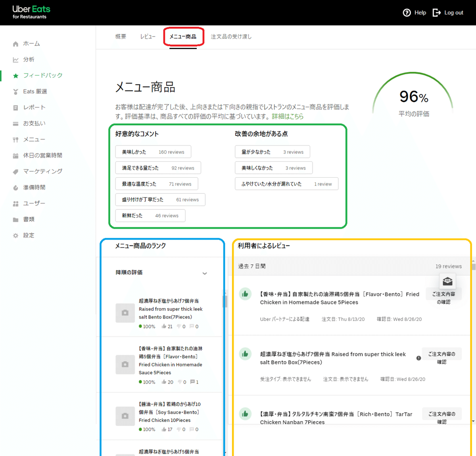Screen dimensions: 476x456
Task: Click 量が少なかった 3 reviews chip
Action: (x=273, y=152)
